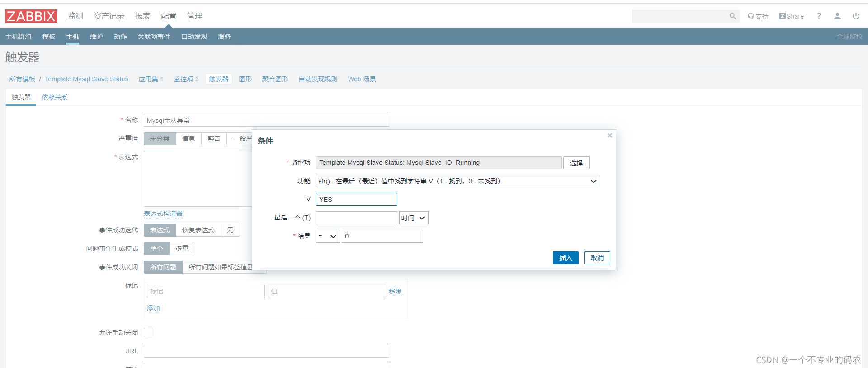Close the 条件 dialog with X

(x=609, y=135)
